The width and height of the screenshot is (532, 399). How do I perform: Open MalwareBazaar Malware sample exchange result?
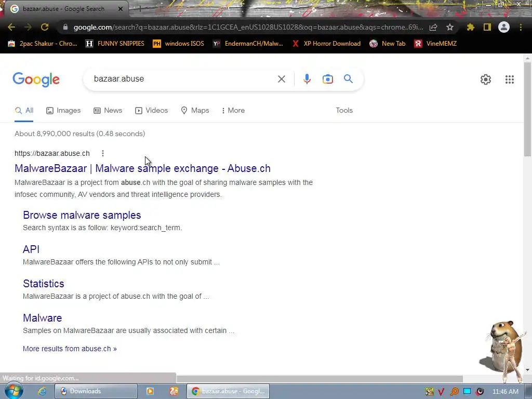tap(142, 168)
